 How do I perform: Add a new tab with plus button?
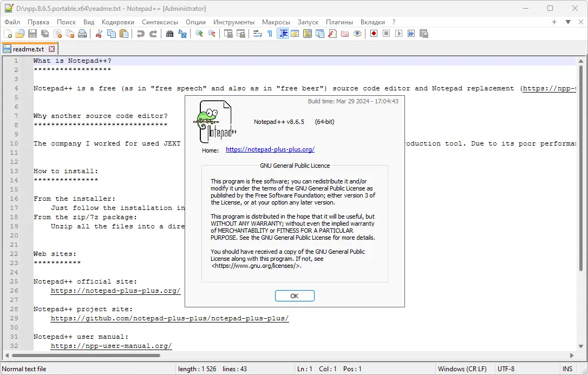(554, 22)
